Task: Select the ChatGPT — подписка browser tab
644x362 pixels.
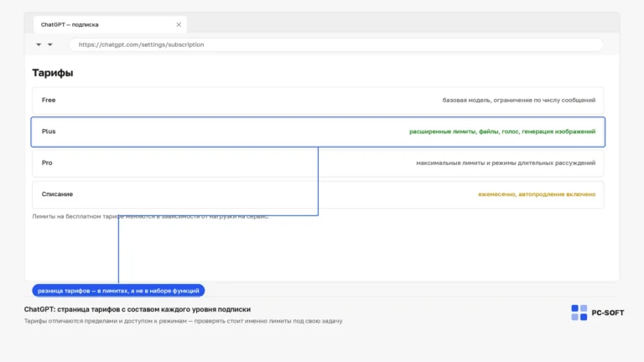Action: click(x=110, y=24)
